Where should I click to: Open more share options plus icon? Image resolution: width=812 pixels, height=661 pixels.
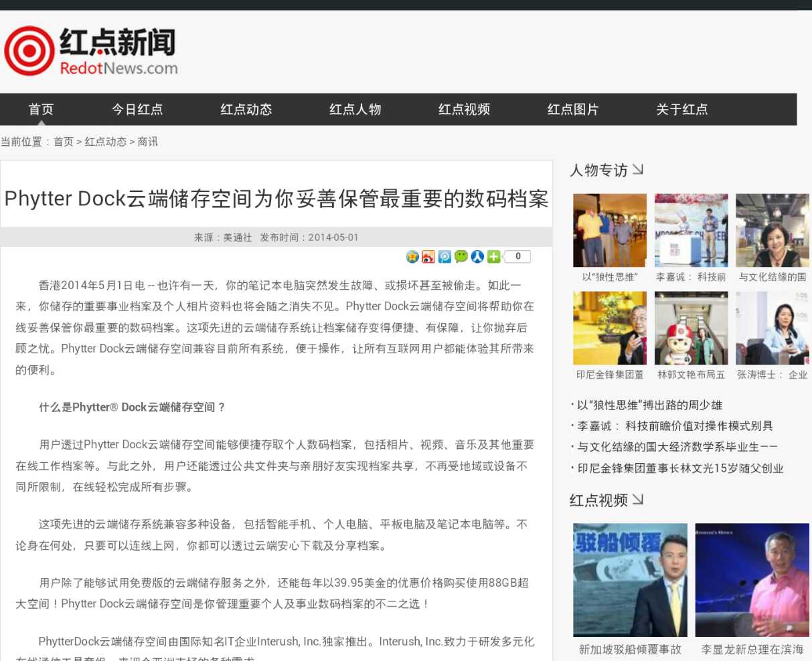point(493,256)
